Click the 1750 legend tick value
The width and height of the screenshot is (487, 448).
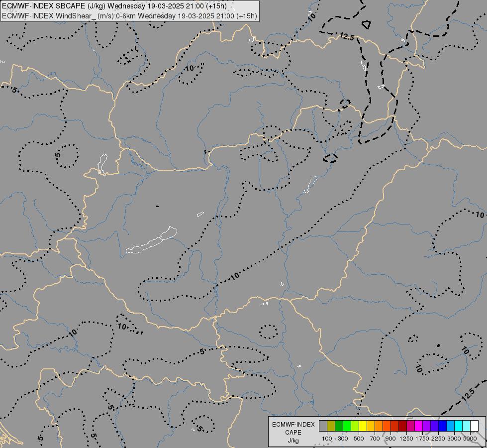(x=422, y=439)
